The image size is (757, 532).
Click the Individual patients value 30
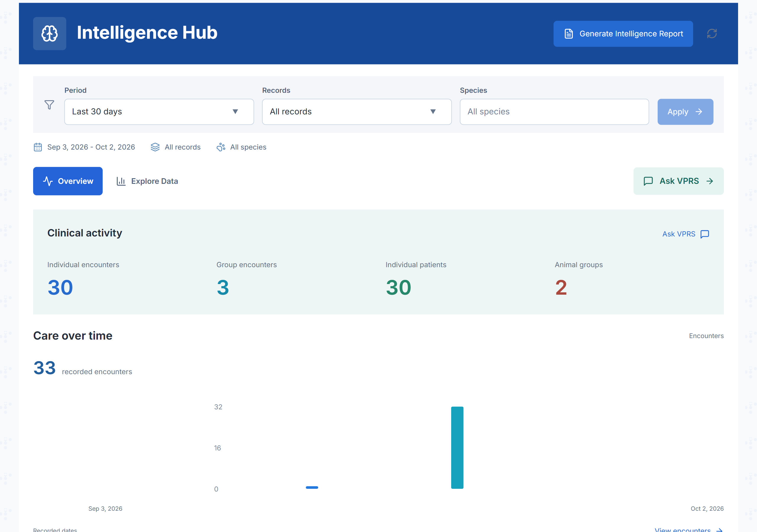point(399,288)
